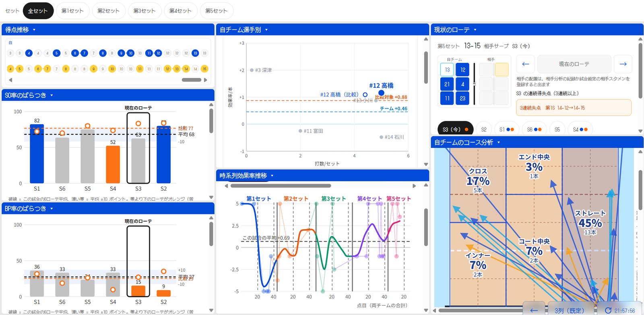Click the down scroll arrow in 現状のローテ panel
Image resolution: width=644 pixels, height=315 pixels.
pyautogui.click(x=640, y=131)
